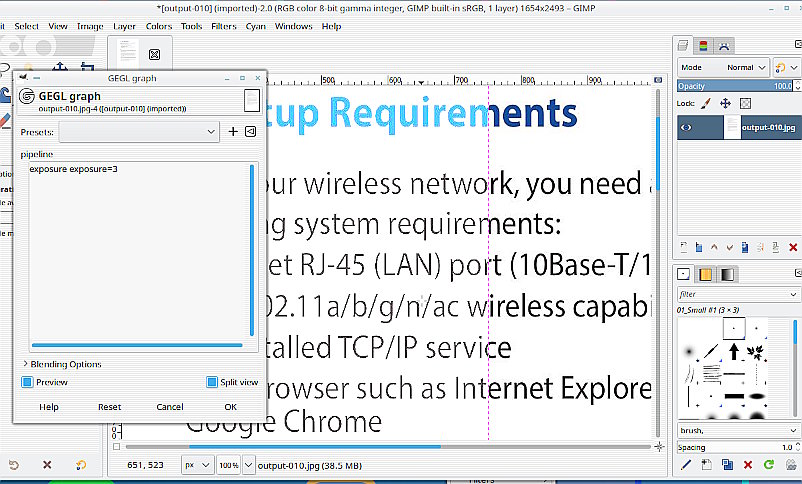Open the px unit dropdown in status bar

click(197, 465)
